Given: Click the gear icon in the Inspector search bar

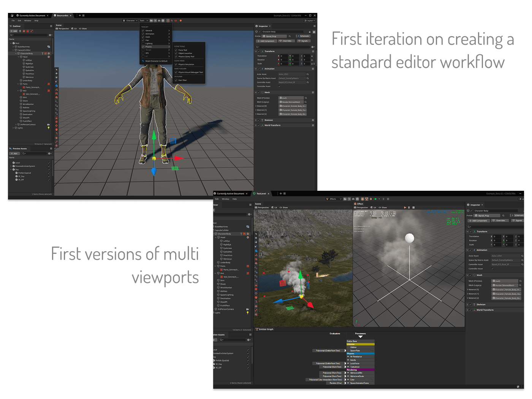Looking at the screenshot, I should [x=312, y=47].
